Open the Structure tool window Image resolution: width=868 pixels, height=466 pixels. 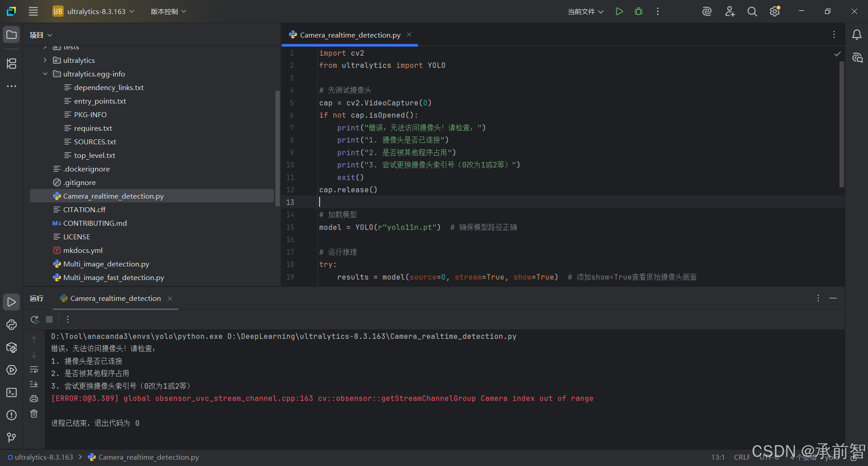(11, 63)
